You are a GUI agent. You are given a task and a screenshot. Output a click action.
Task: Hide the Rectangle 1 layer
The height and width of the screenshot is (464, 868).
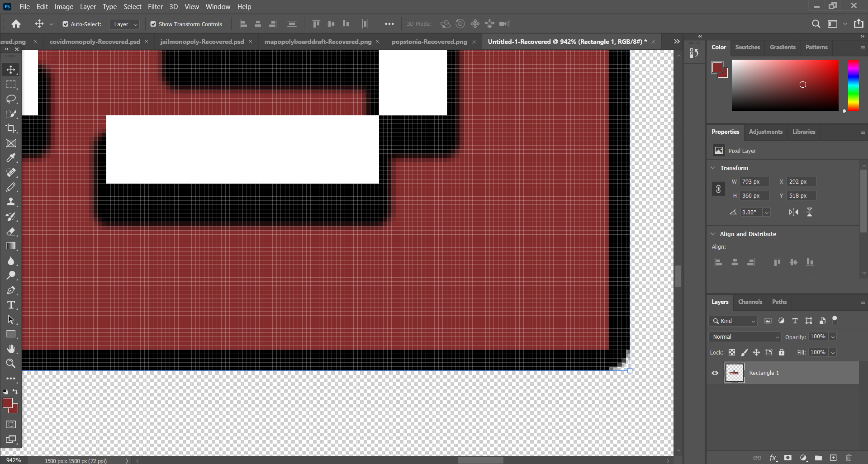(715, 373)
